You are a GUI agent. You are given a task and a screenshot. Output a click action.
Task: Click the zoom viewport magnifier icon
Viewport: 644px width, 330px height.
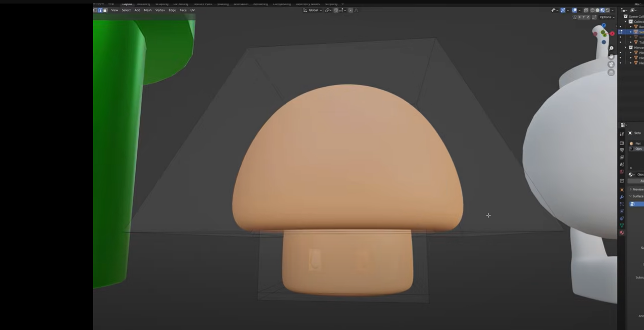[x=611, y=48]
